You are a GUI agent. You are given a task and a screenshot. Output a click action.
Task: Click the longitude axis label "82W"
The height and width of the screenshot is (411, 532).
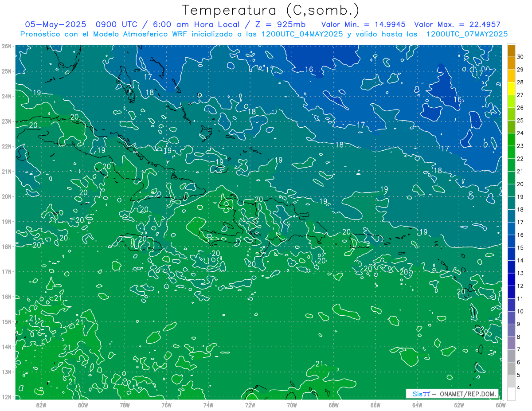click(x=41, y=405)
